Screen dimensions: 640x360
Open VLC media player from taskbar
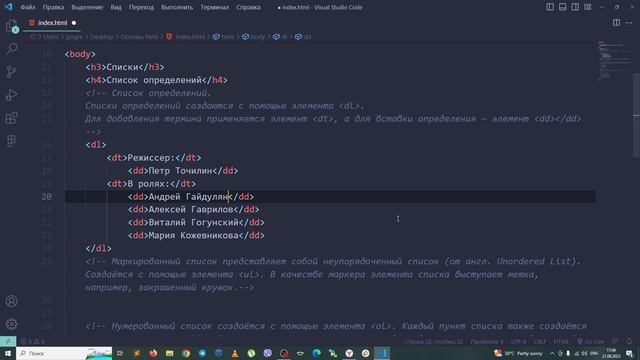235,353
